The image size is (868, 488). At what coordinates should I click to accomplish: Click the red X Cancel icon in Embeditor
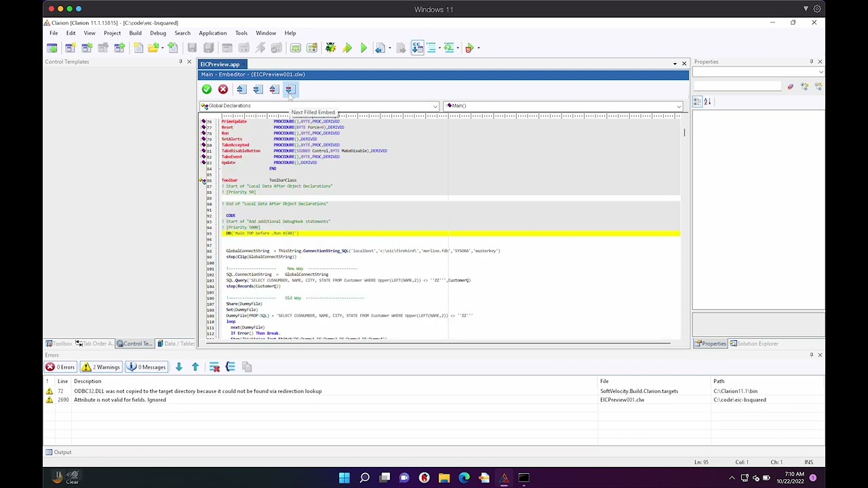(x=223, y=89)
